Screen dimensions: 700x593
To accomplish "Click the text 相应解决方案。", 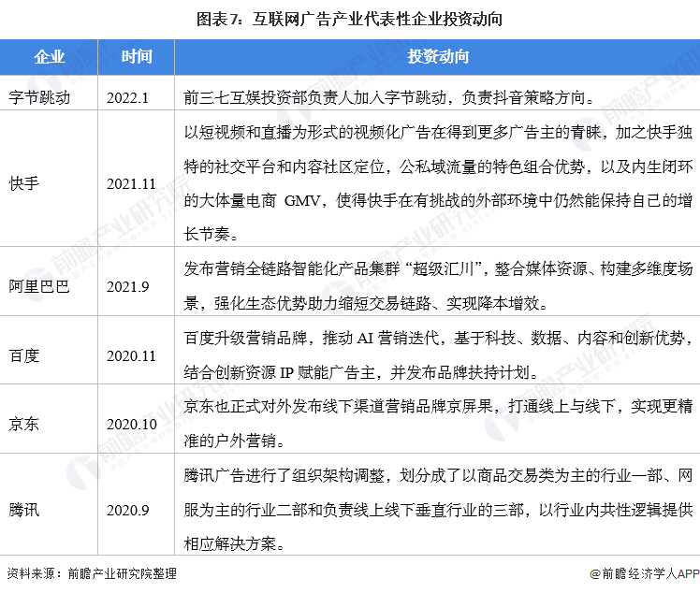I will [235, 544].
